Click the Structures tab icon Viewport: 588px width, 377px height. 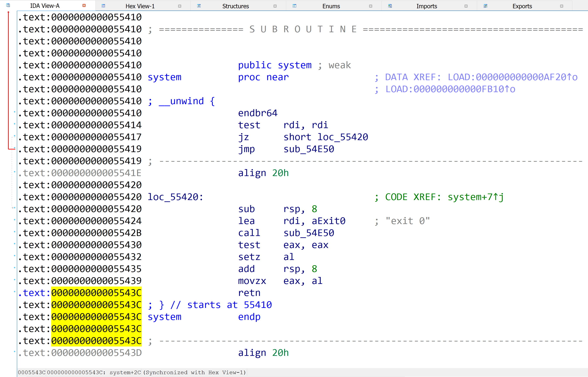(199, 5)
